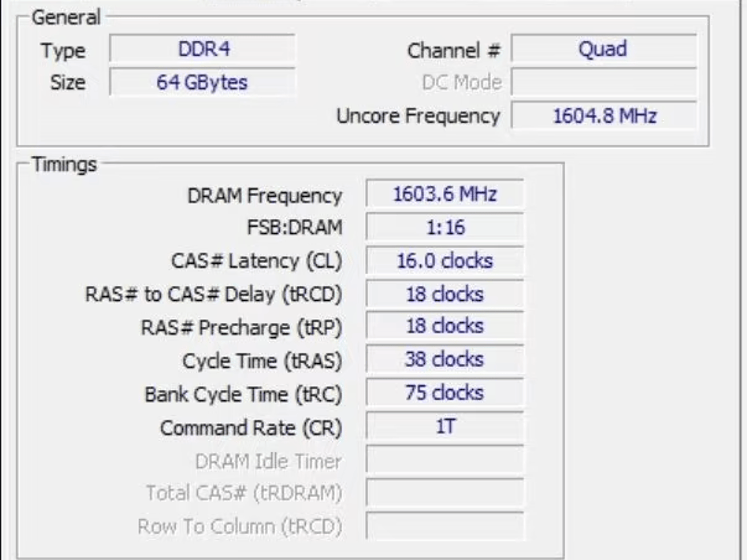Click the empty Row To Column field

point(445,526)
